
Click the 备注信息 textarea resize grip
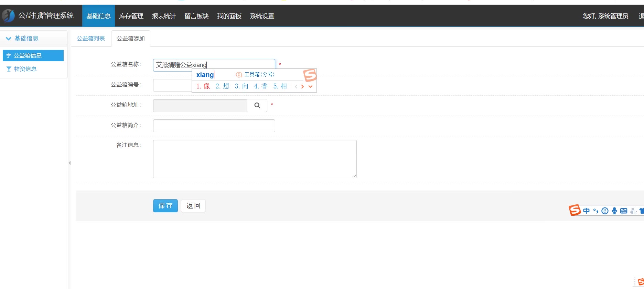(x=354, y=175)
